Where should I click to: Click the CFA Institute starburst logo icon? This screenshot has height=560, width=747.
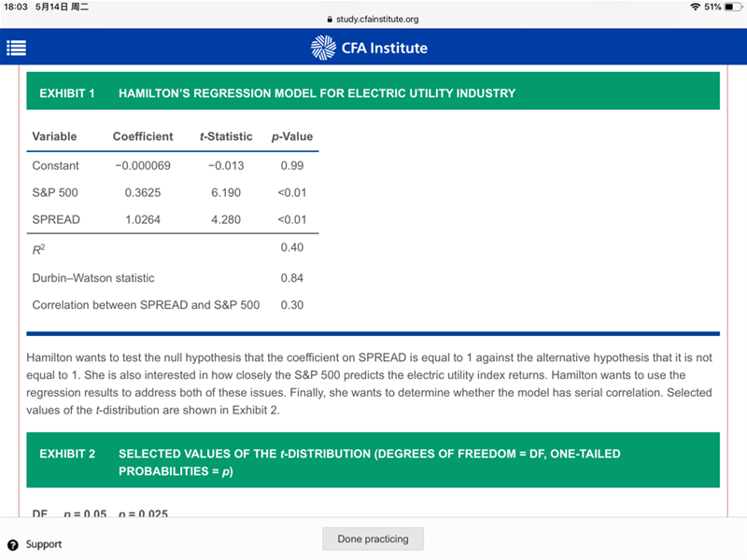[323, 48]
